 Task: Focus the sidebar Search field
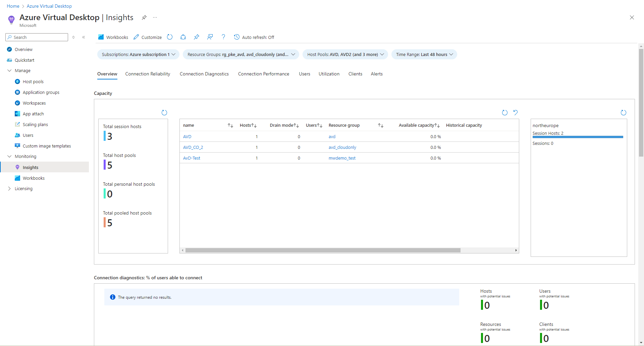pyautogui.click(x=37, y=37)
